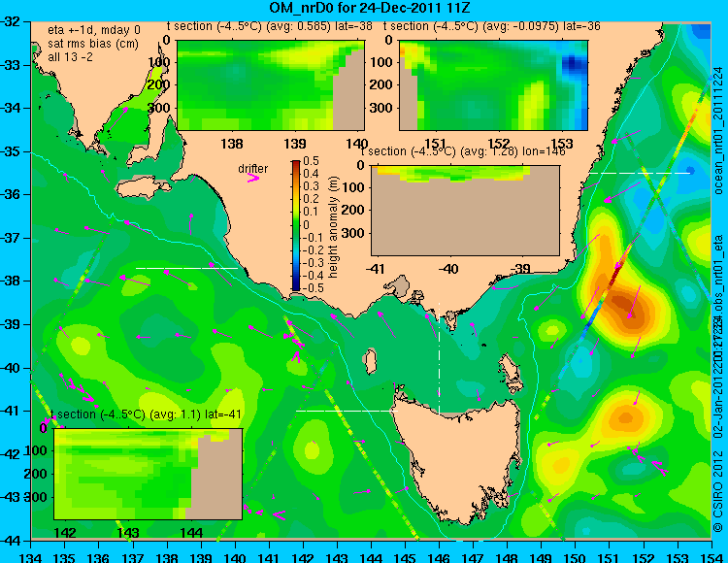Screen dimensions: 728x563
Task: Click the 't section (avg: -0.0975) lat=-36' title
Action: coord(492,26)
